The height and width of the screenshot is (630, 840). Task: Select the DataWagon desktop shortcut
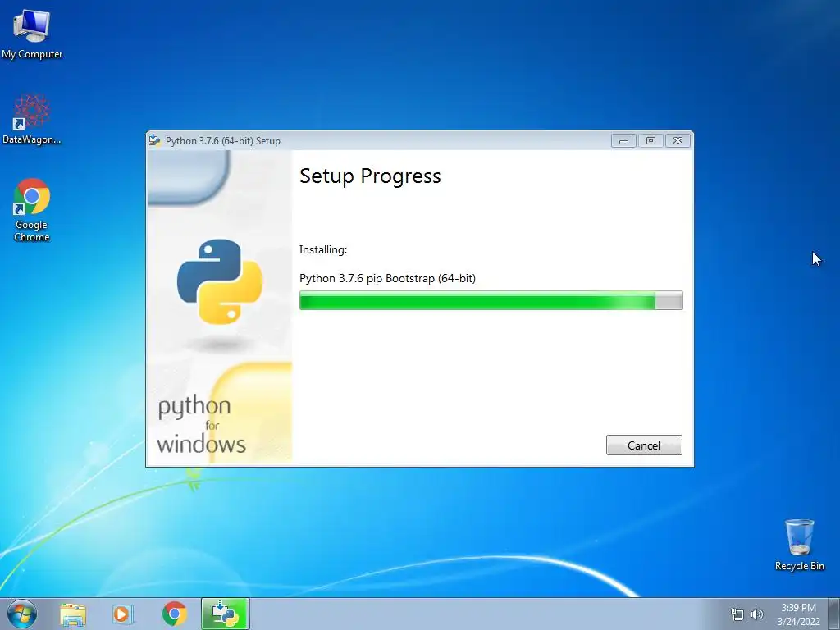(32, 119)
